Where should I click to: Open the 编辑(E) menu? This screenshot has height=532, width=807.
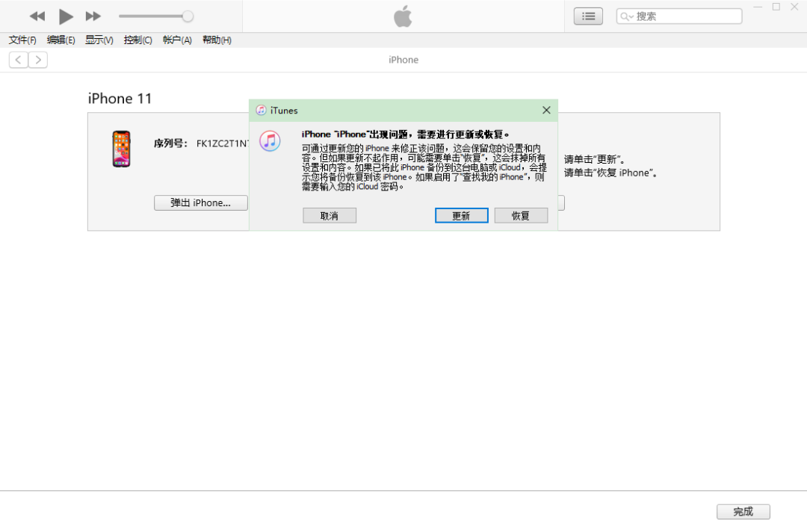[x=61, y=40]
